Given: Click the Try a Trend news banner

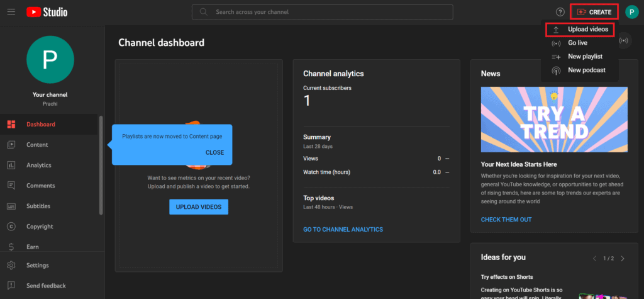Looking at the screenshot, I should click(554, 120).
